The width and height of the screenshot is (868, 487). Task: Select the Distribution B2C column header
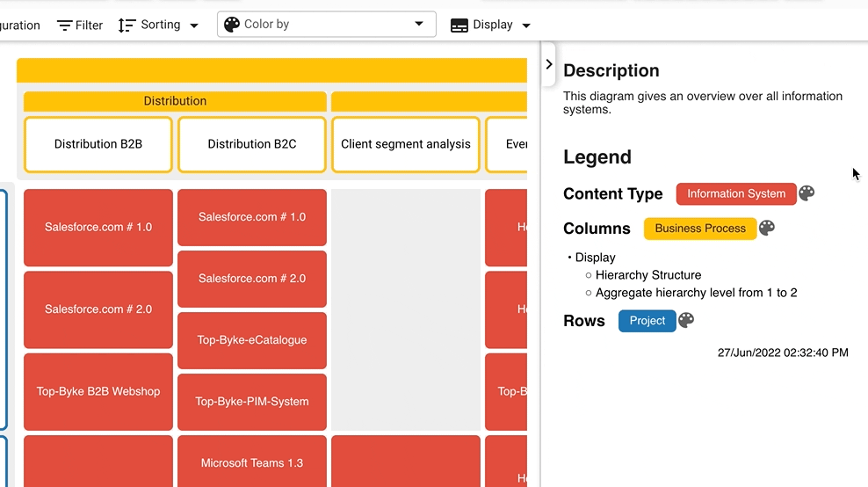[252, 144]
